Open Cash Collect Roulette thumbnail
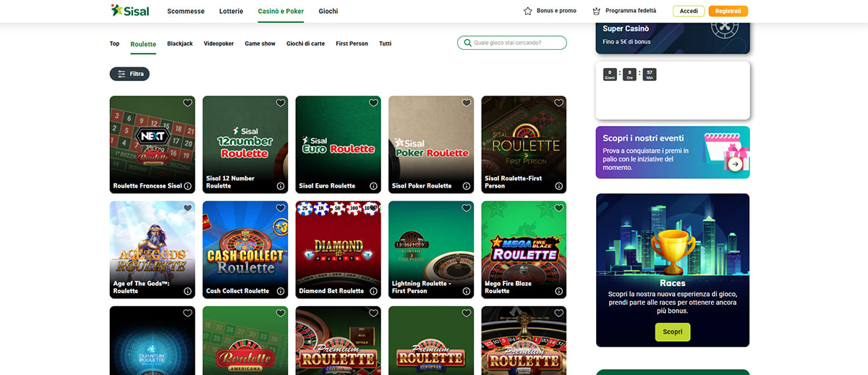Image resolution: width=868 pixels, height=375 pixels. pos(245,250)
